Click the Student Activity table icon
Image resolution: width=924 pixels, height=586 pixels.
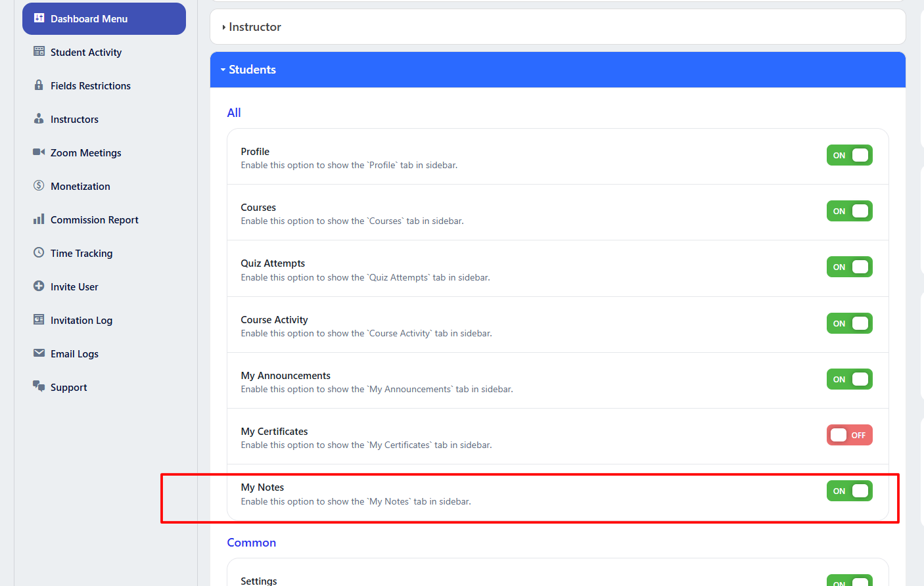(x=39, y=52)
